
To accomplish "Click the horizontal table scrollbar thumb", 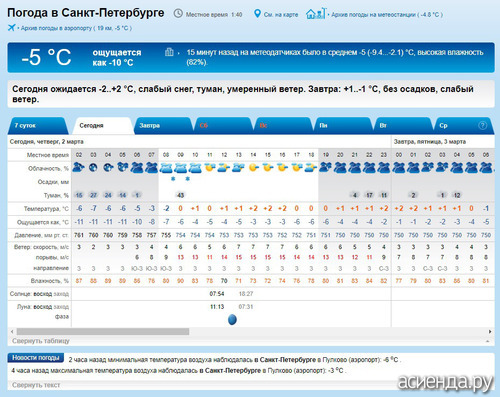I will tap(103, 332).
